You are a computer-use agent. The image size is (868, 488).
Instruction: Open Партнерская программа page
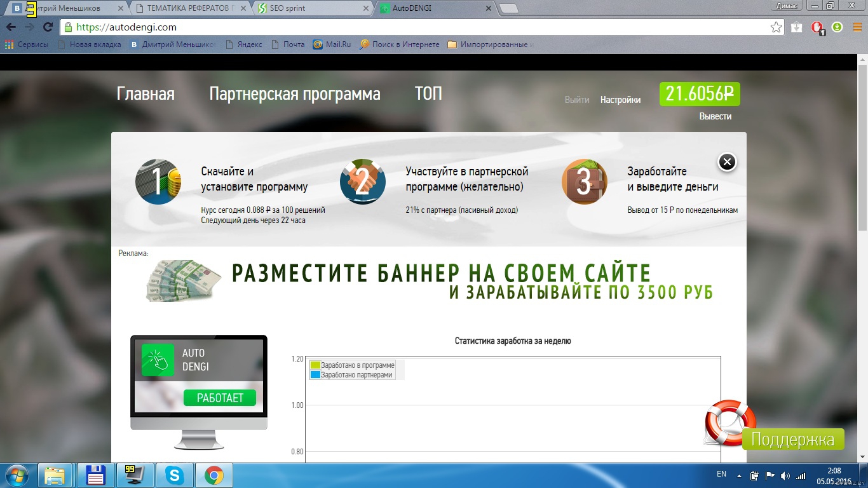[295, 94]
